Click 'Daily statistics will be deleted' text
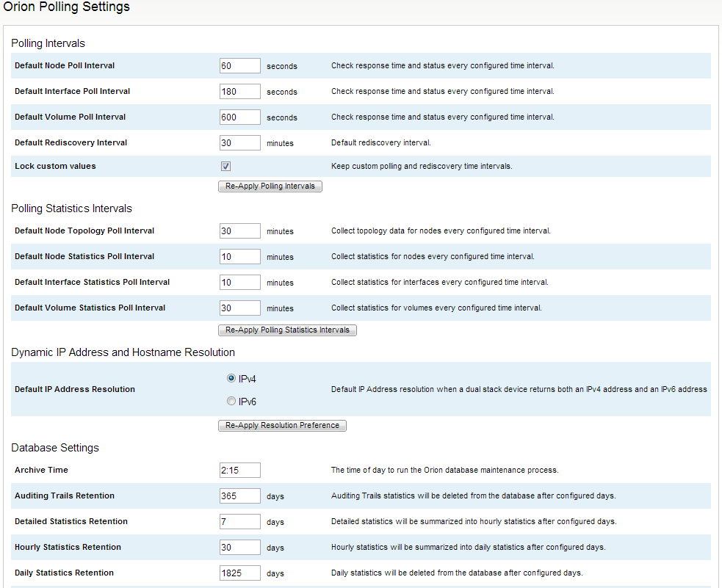The height and width of the screenshot is (588, 722). click(x=457, y=573)
